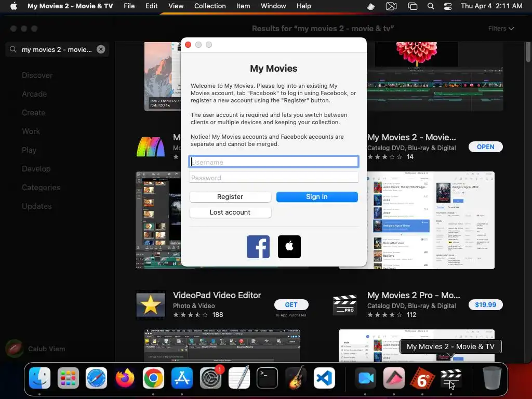532x399 pixels.
Task: Sign in with the Facebook icon
Action: tap(258, 247)
